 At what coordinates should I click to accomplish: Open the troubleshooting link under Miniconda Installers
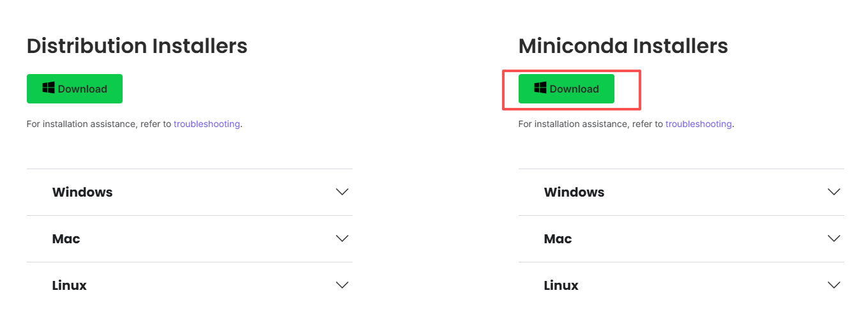(699, 124)
